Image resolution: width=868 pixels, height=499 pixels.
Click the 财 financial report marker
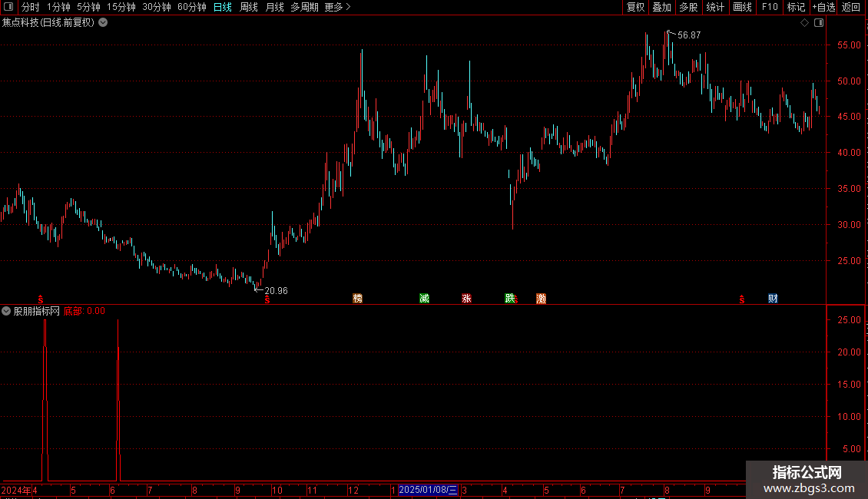(773, 298)
